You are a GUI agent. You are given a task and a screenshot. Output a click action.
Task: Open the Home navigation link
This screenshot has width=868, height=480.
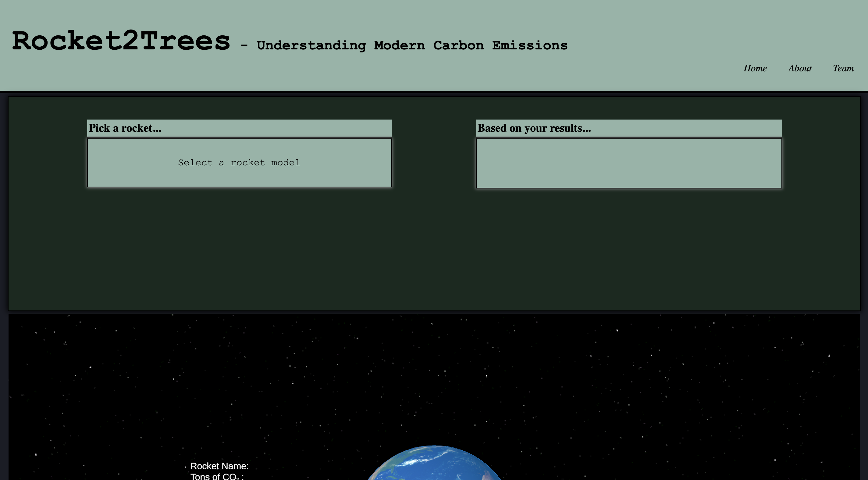pos(755,68)
